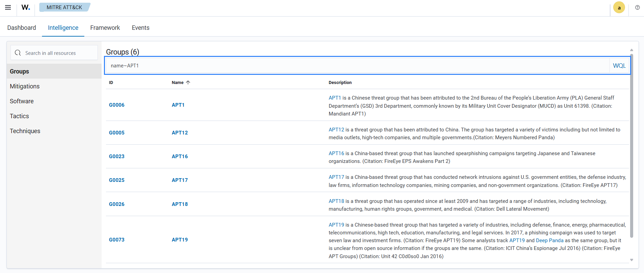
Task: Click the help question mark icon
Action: point(637,7)
